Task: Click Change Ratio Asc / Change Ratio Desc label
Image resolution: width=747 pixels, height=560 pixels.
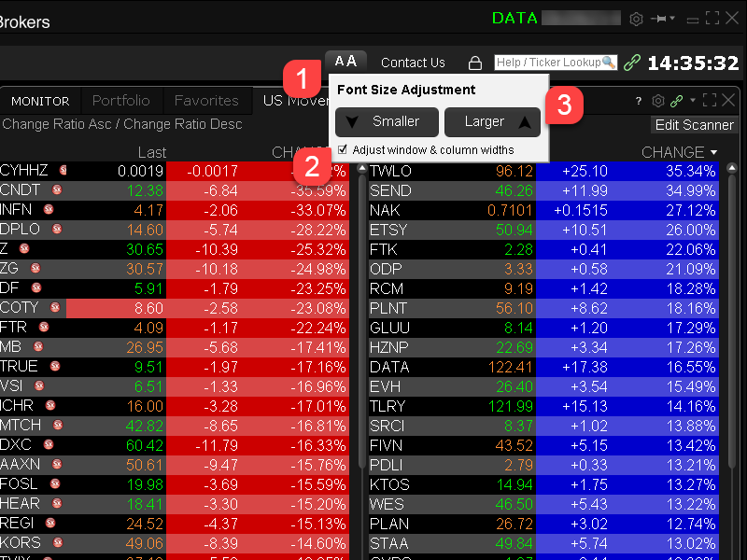Action: [x=122, y=124]
